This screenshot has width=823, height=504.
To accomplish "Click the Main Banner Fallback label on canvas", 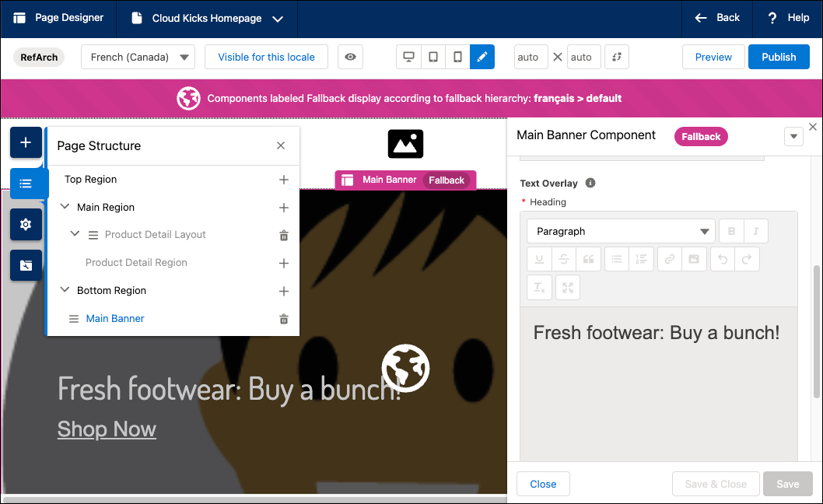I will pyautogui.click(x=405, y=180).
